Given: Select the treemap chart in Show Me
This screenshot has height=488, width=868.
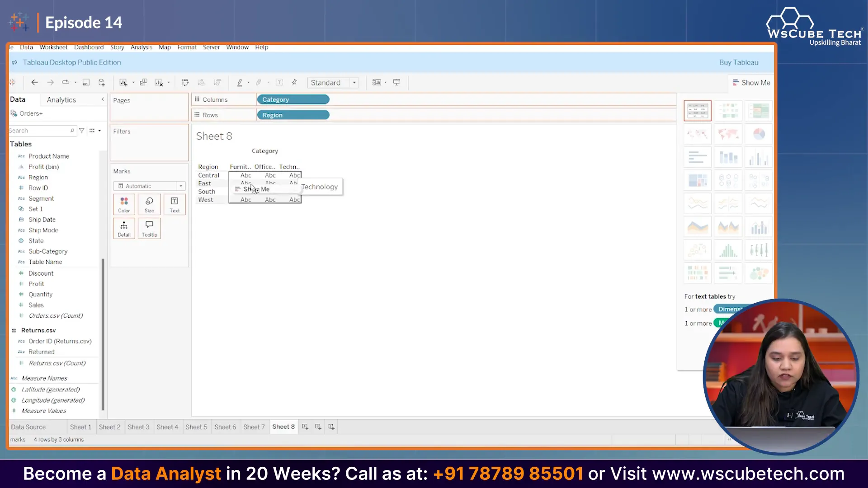Looking at the screenshot, I should click(698, 180).
